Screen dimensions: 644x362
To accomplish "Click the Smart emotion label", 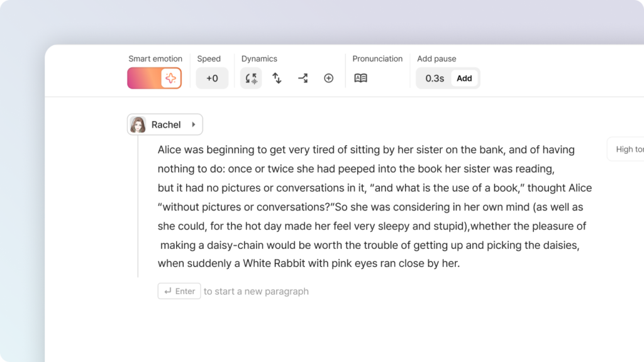I will coord(155,58).
